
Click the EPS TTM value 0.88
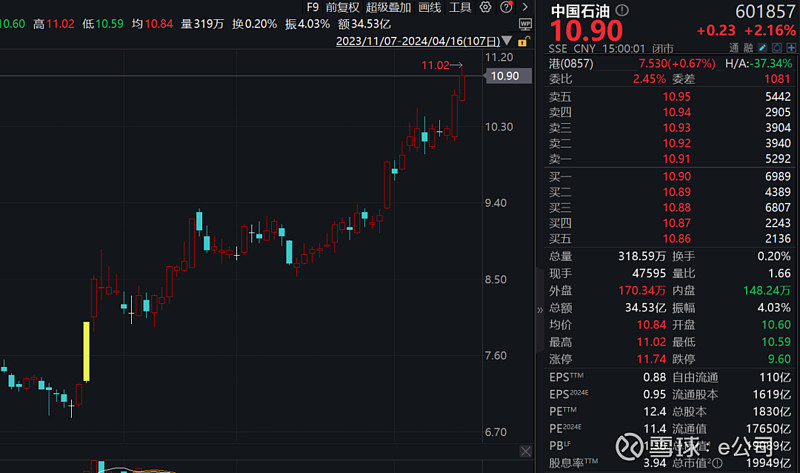pos(655,378)
